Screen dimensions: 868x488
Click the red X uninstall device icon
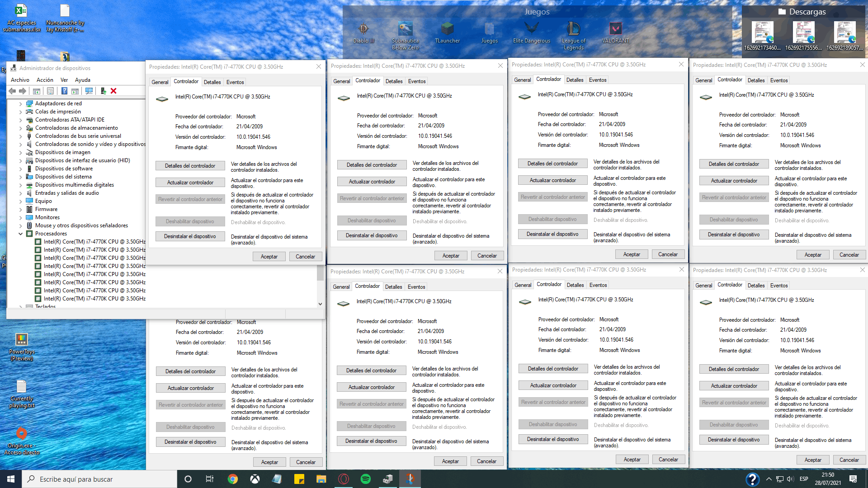click(x=113, y=91)
